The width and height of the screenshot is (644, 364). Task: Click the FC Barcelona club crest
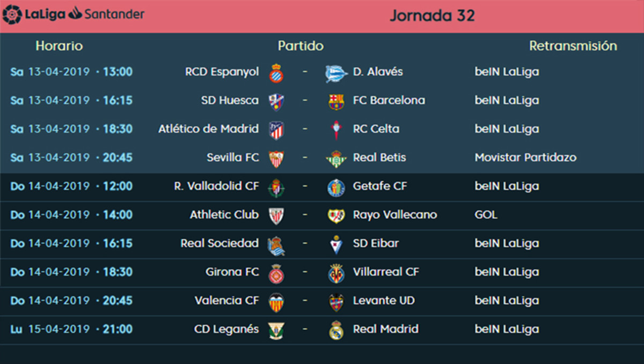pos(336,101)
